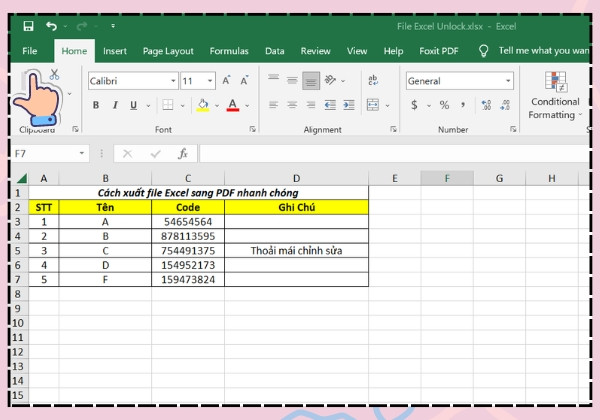Click the Comma Style icon
Viewport: 600px width, 420px height.
pyautogui.click(x=463, y=105)
